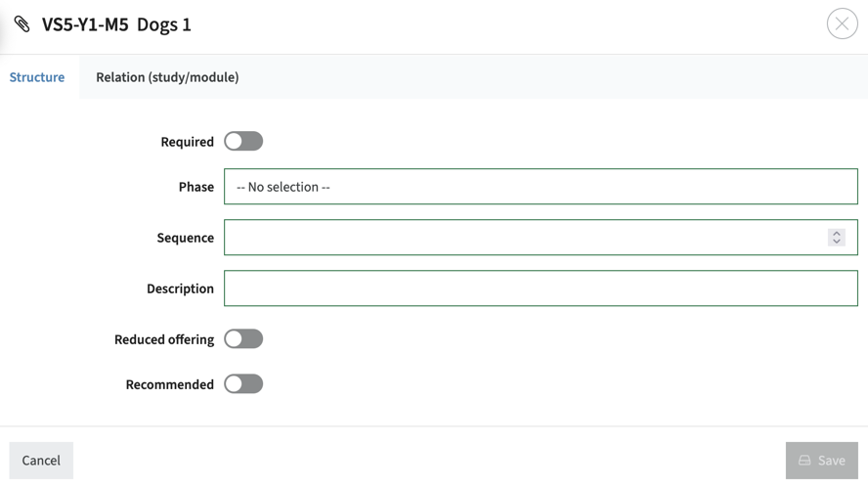Increase Sequence with the up arrow
868x487 pixels.
(837, 233)
